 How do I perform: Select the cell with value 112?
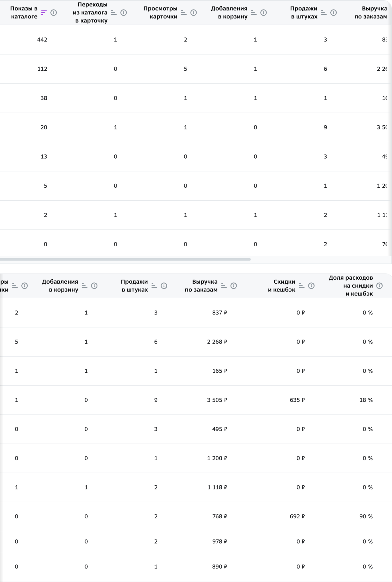(x=42, y=69)
